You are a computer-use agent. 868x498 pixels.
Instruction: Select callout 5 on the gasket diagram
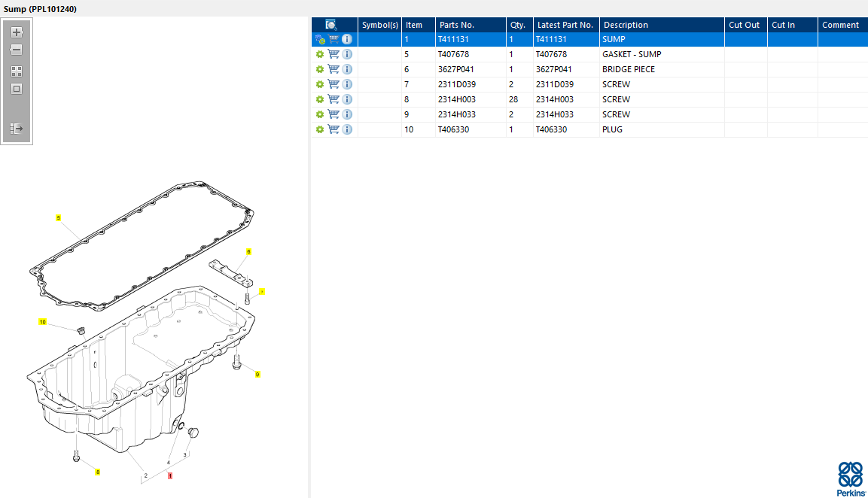click(58, 218)
